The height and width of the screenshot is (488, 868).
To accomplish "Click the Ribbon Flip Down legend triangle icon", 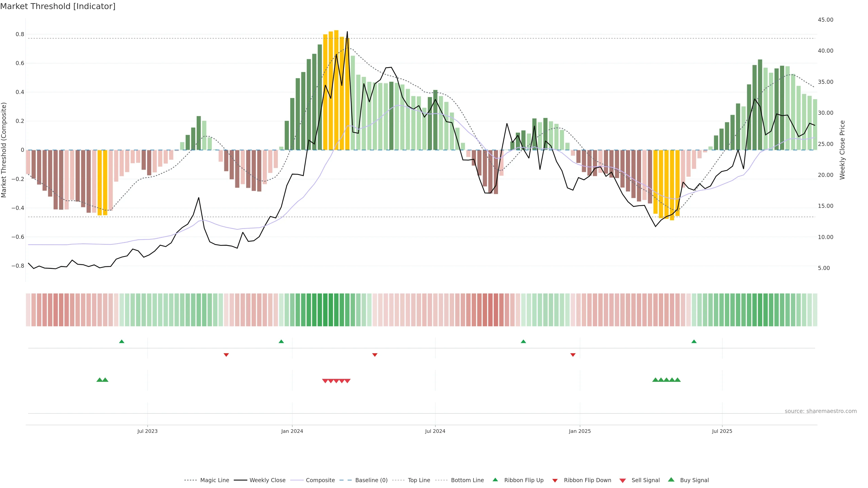I will point(555,481).
